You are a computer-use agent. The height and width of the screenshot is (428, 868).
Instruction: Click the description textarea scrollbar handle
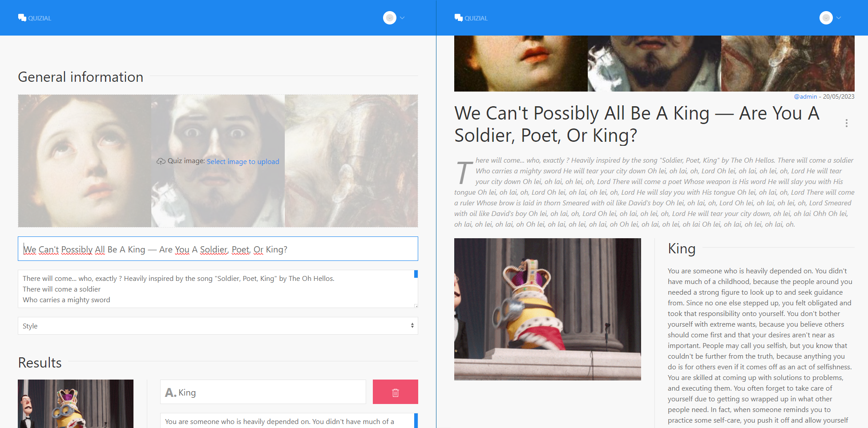[x=416, y=274]
